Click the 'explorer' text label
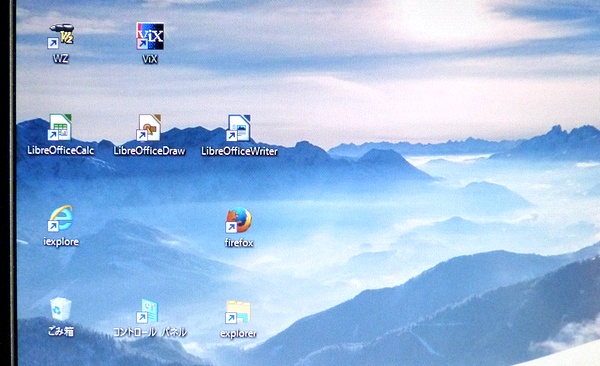 (238, 333)
